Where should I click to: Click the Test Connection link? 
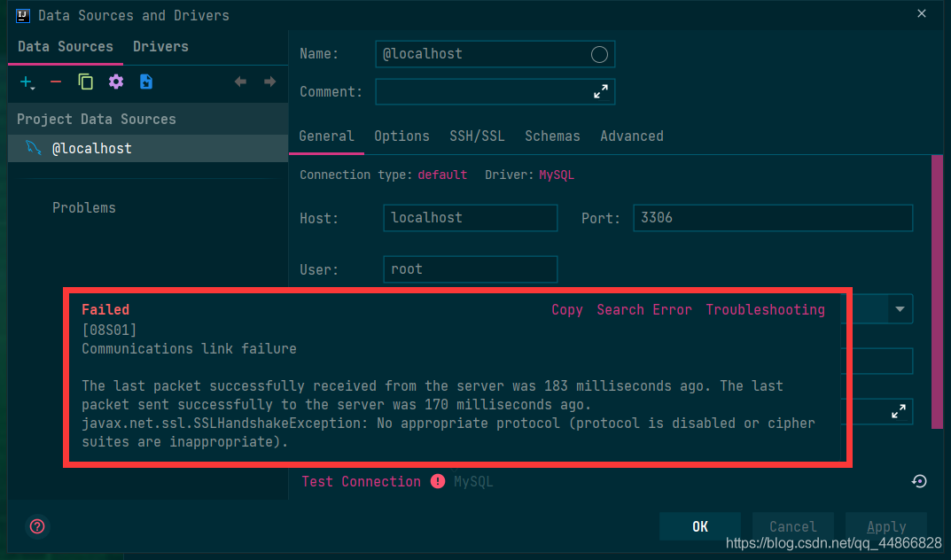(x=361, y=481)
